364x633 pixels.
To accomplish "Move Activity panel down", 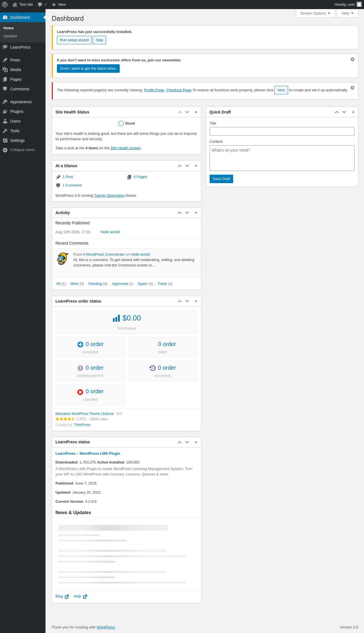I will coord(187,213).
